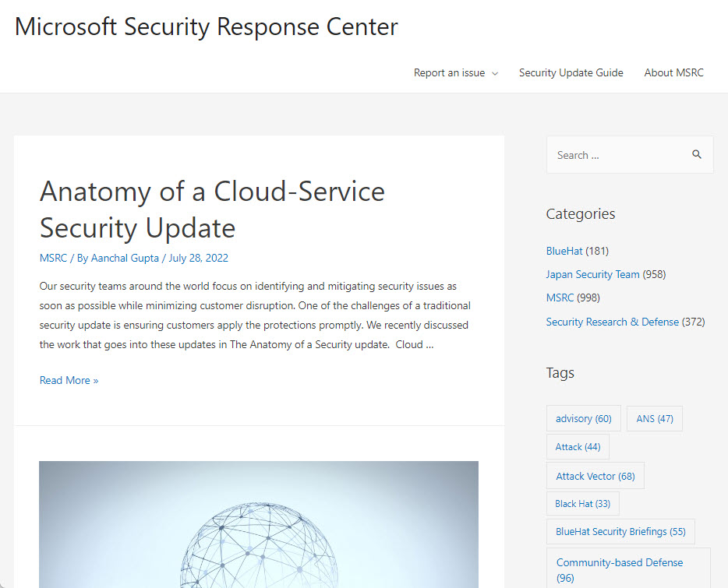Open author Aanchal Gupta's page
This screenshot has height=588, width=728.
click(x=125, y=258)
